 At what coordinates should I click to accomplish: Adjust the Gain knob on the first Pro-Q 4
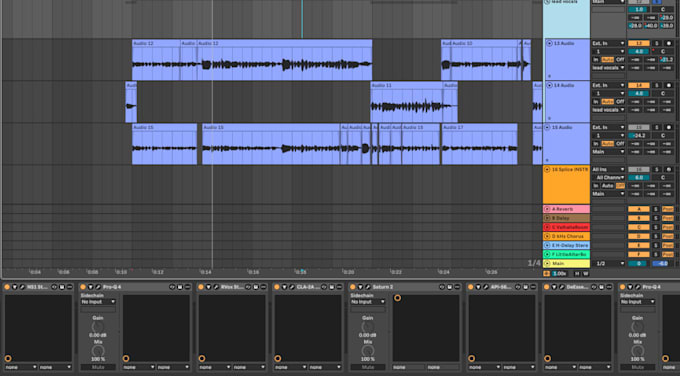[98, 327]
